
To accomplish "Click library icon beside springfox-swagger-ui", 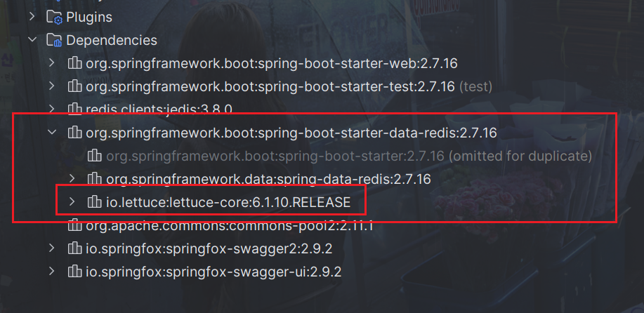I will pos(74,271).
